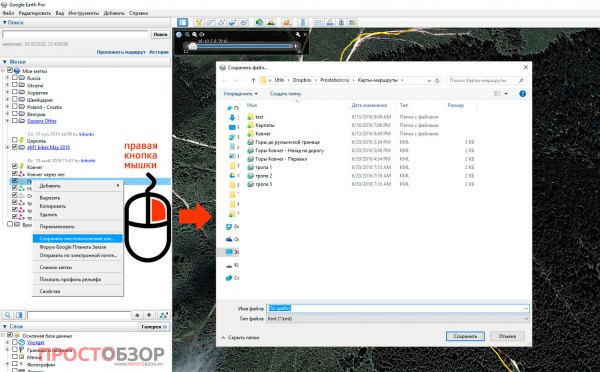600x372 pixels.
Task: Expand the Poland - Croatia folder
Action: [7, 107]
